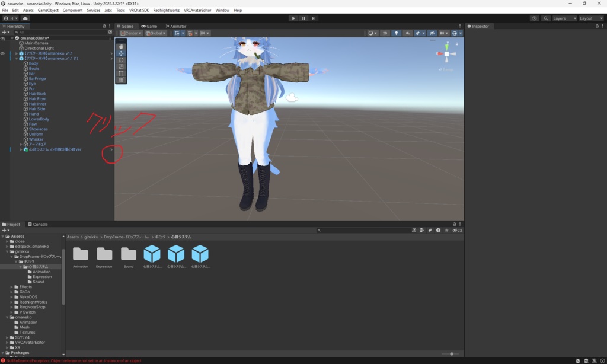Click the hidden objects count toggle in Project toolbar
Image resolution: width=607 pixels, height=364 pixels.
click(456, 231)
